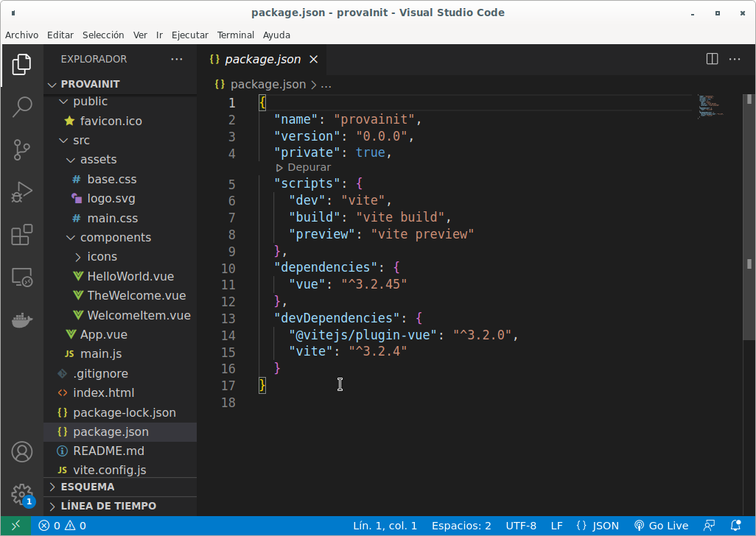This screenshot has height=536, width=756.
Task: Expand the LÍNEA DE TIEMPO section
Action: point(108,506)
